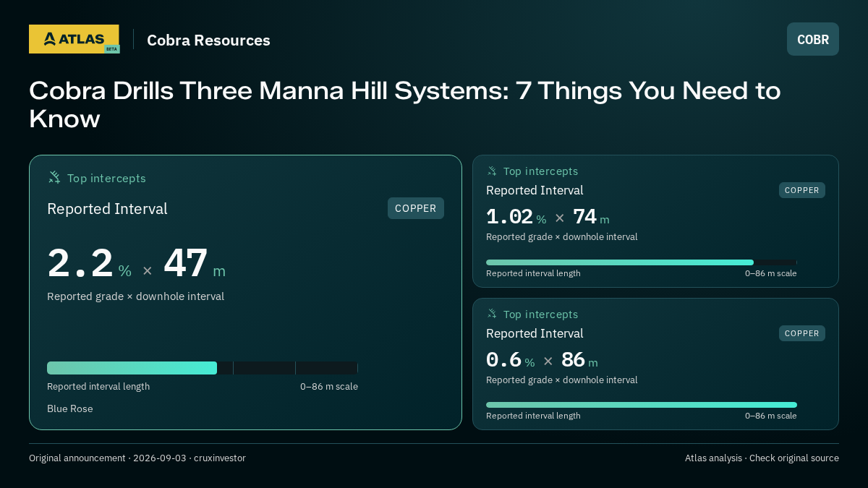The height and width of the screenshot is (488, 868).
Task: Click '0–86 m scale' label in the 74 m card
Action: click(x=771, y=273)
